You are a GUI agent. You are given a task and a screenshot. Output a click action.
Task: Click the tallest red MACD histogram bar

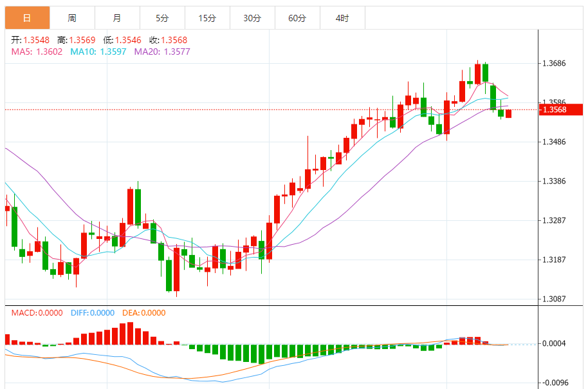click(130, 334)
